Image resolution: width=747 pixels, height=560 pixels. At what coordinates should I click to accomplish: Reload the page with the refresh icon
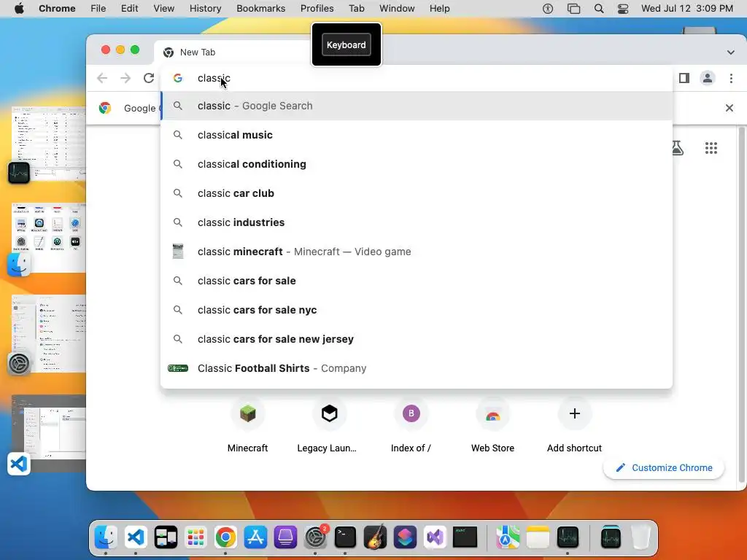(149, 78)
